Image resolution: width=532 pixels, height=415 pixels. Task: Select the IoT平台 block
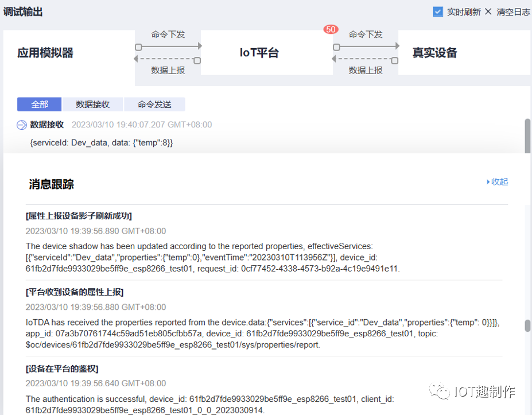click(x=259, y=53)
